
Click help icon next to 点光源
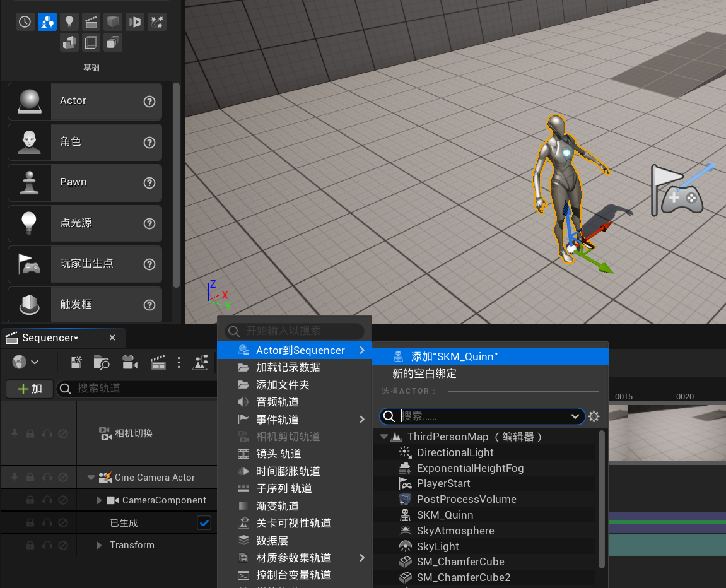(x=149, y=223)
